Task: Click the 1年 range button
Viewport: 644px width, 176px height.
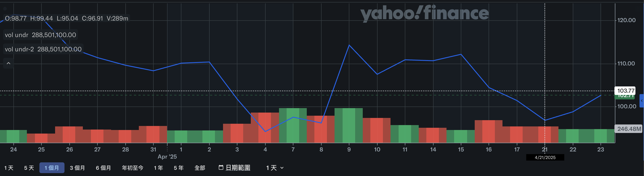Action: coord(159,168)
